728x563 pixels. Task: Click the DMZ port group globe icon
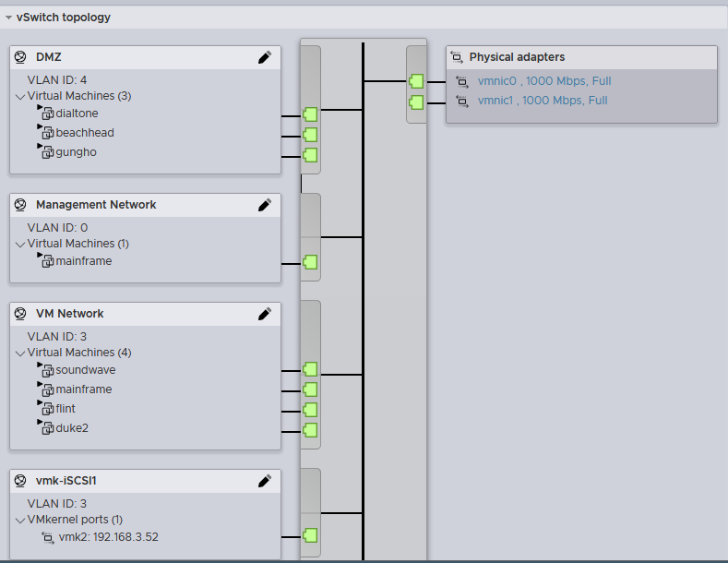(x=20, y=57)
